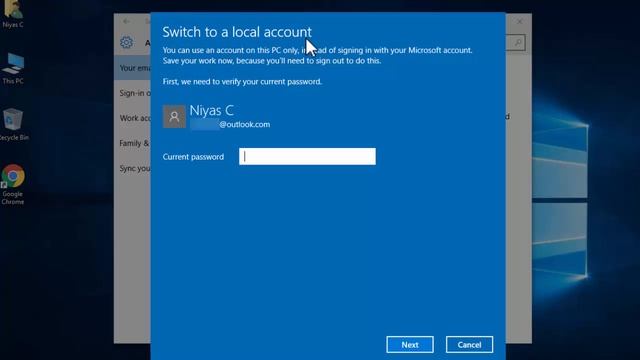Click the @outlook.com email text
Image resolution: width=640 pixels, height=360 pixels.
[244, 124]
